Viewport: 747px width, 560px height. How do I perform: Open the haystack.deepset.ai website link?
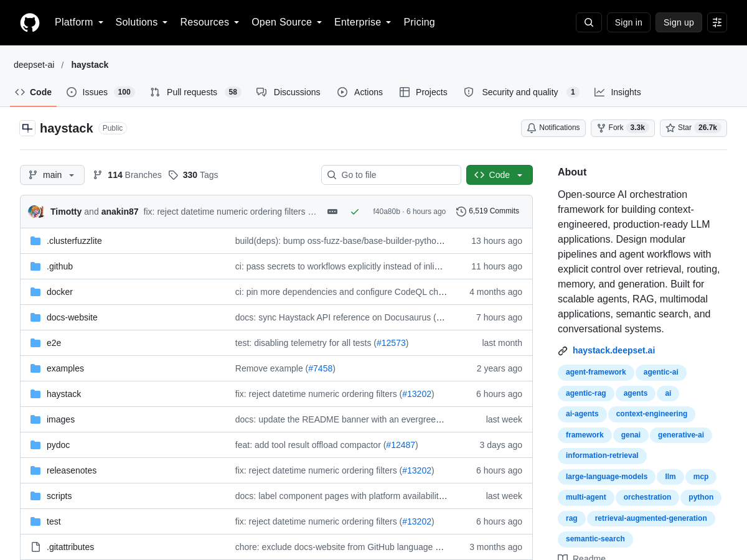[x=614, y=350]
